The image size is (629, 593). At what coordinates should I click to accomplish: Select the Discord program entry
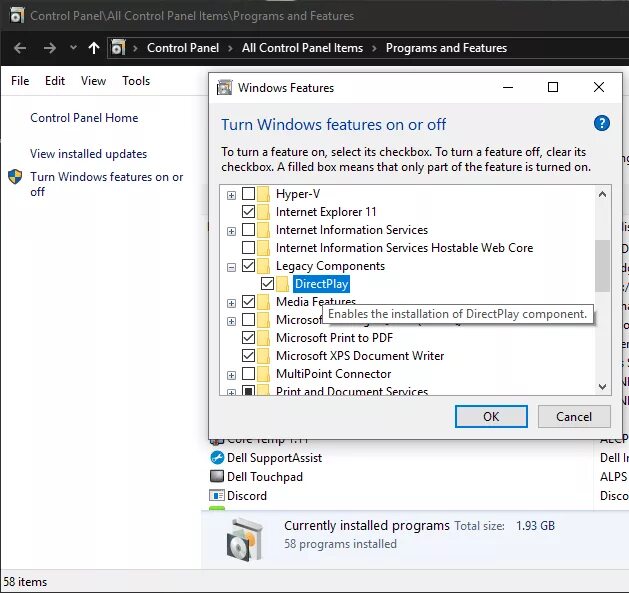point(247,496)
